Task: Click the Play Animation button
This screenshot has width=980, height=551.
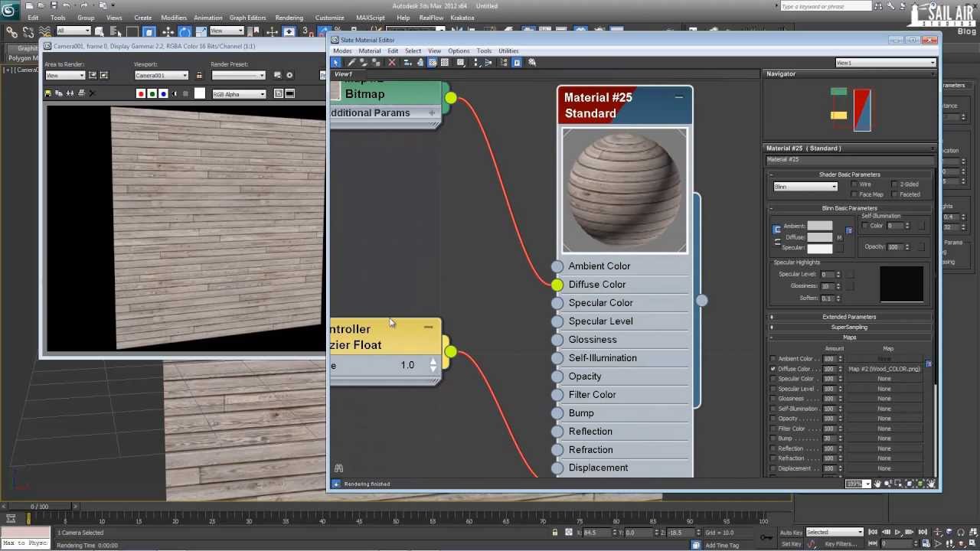Action: pos(898,533)
